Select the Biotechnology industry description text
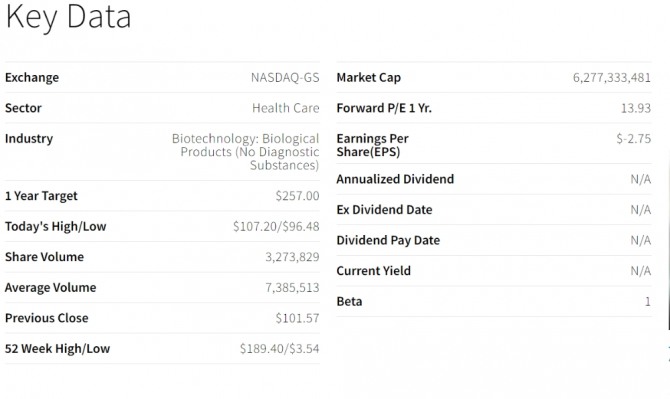This screenshot has height=399, width=670. click(246, 152)
